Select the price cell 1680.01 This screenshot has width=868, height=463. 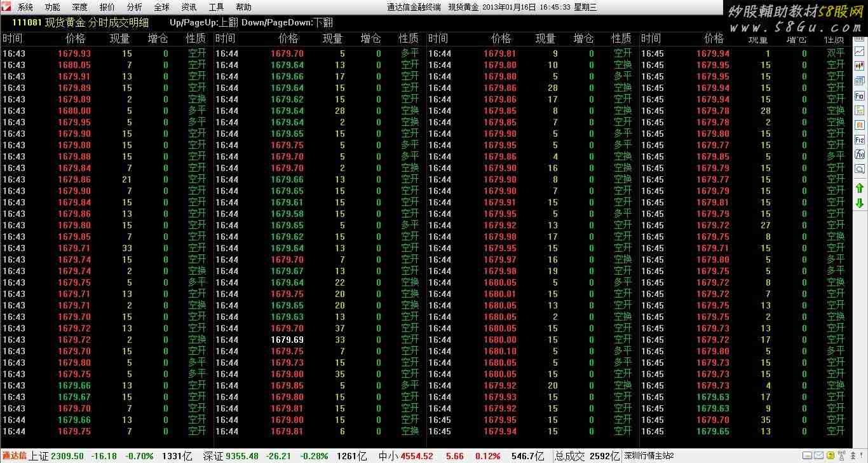[500, 294]
